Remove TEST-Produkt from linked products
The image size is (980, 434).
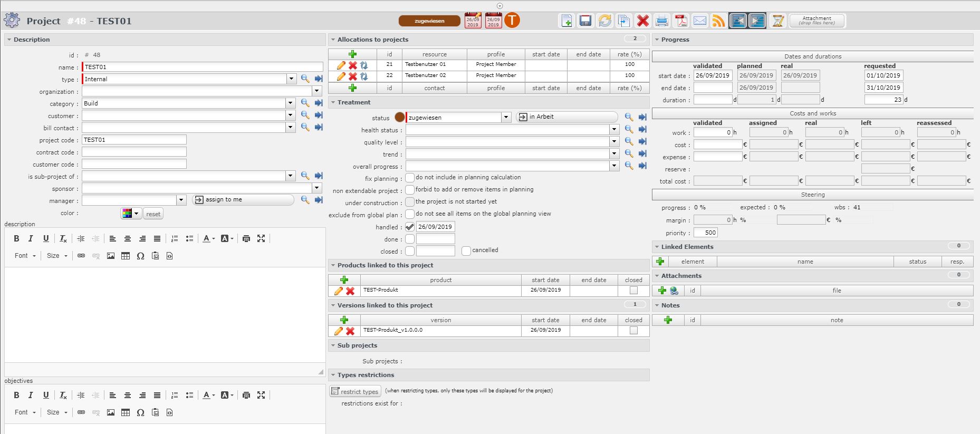pos(350,291)
